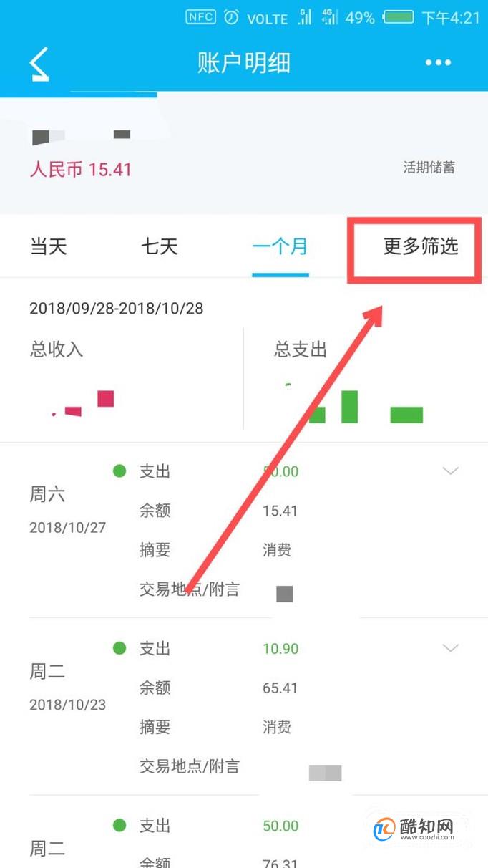Tap the 人民币 15.41 balance
Screen dimensions: 488x868
coord(80,170)
